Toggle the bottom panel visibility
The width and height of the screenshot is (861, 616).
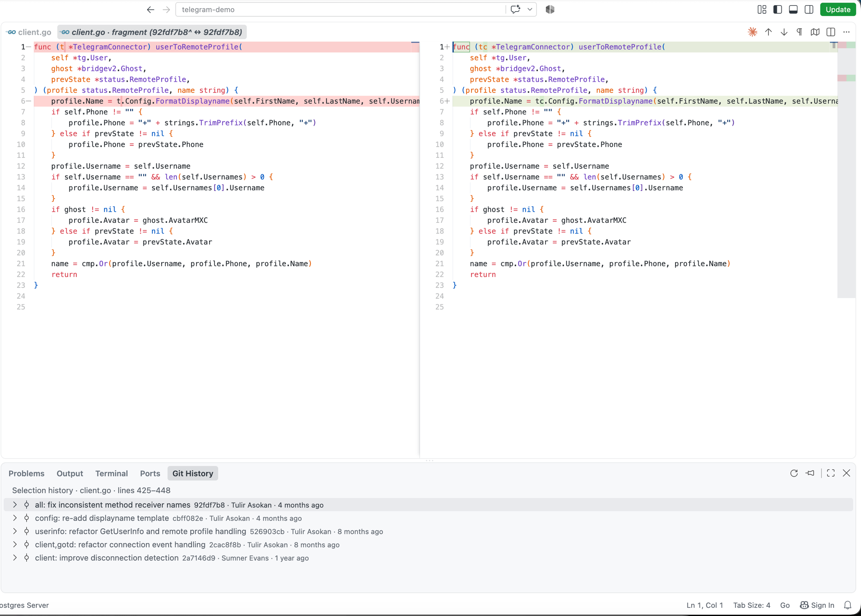coord(793,9)
